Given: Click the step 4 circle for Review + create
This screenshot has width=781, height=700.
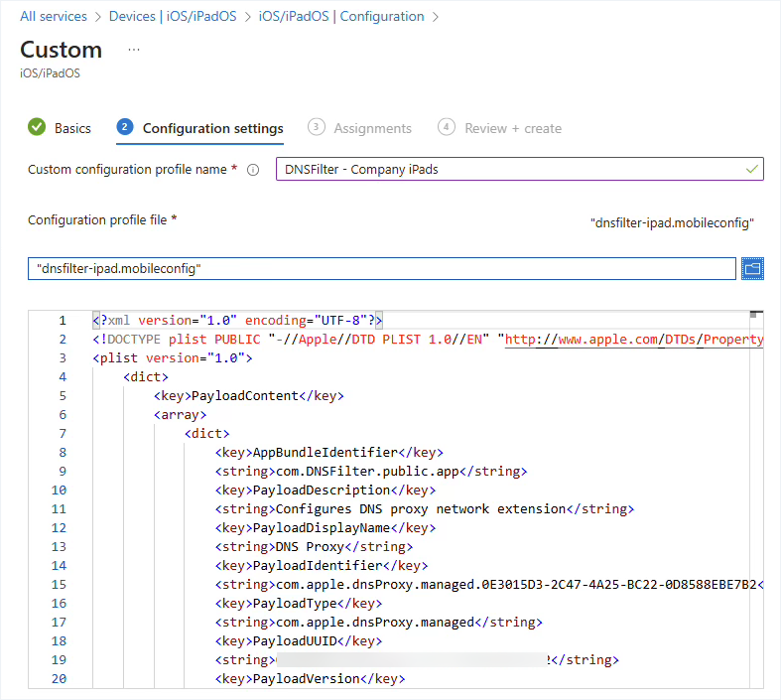Looking at the screenshot, I should [x=447, y=127].
